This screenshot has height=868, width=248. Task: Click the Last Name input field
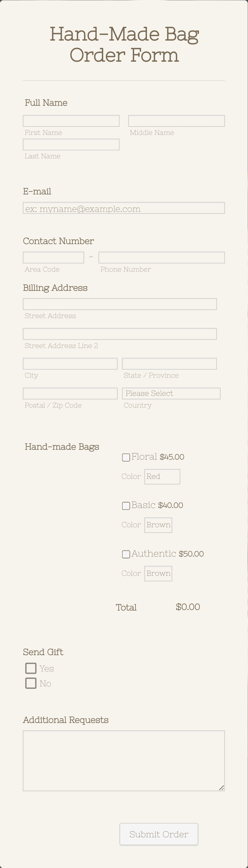point(71,144)
